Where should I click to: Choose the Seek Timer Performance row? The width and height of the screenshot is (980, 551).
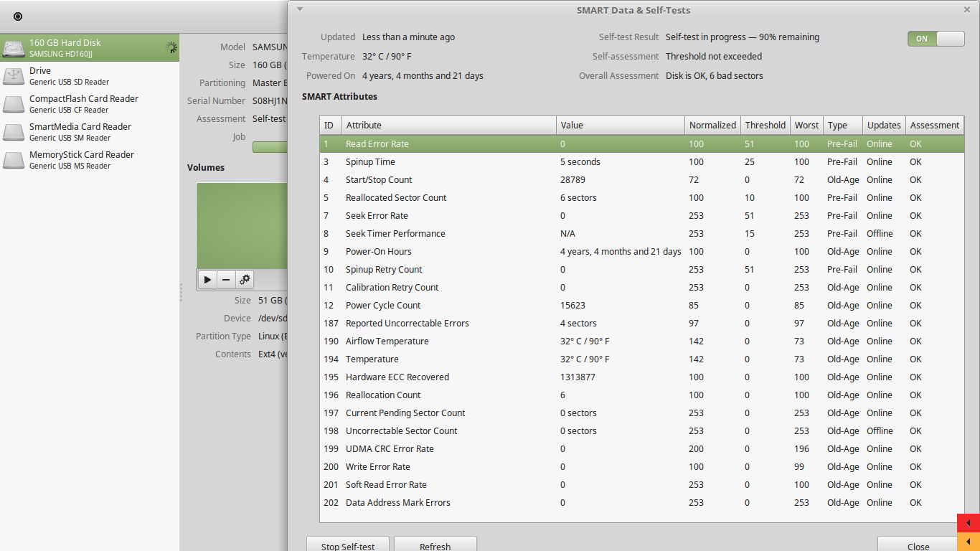click(x=641, y=233)
